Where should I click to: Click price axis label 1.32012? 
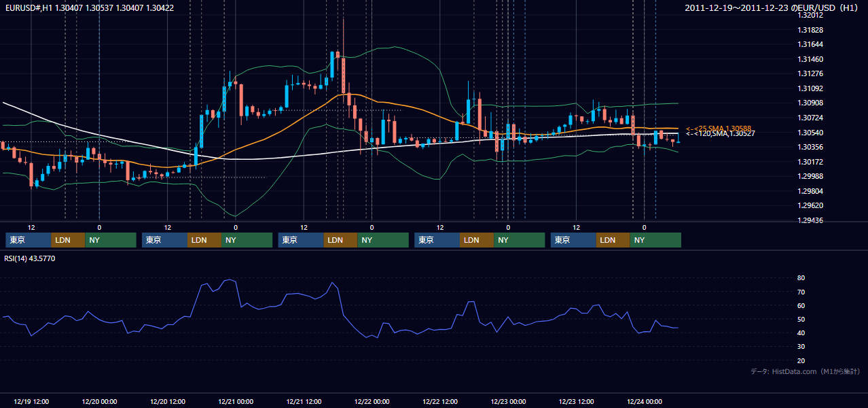810,16
